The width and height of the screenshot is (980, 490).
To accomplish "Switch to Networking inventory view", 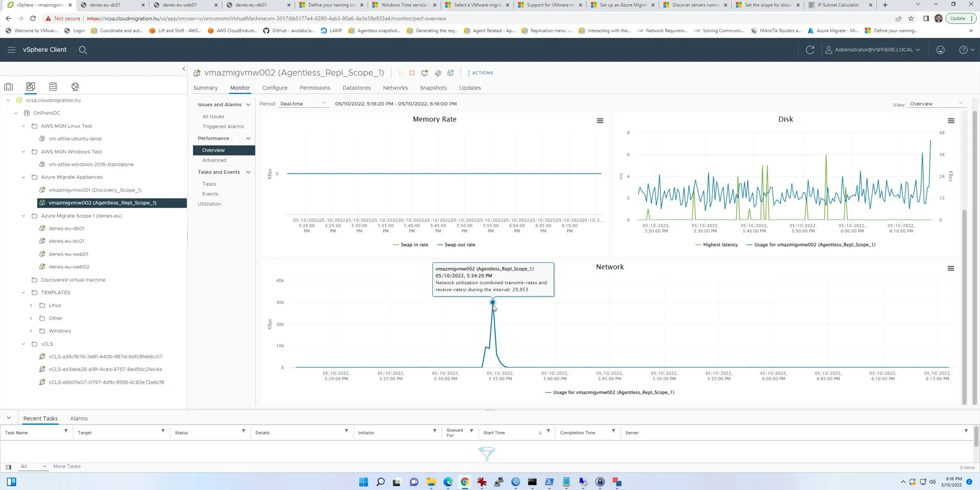I will pos(75,87).
